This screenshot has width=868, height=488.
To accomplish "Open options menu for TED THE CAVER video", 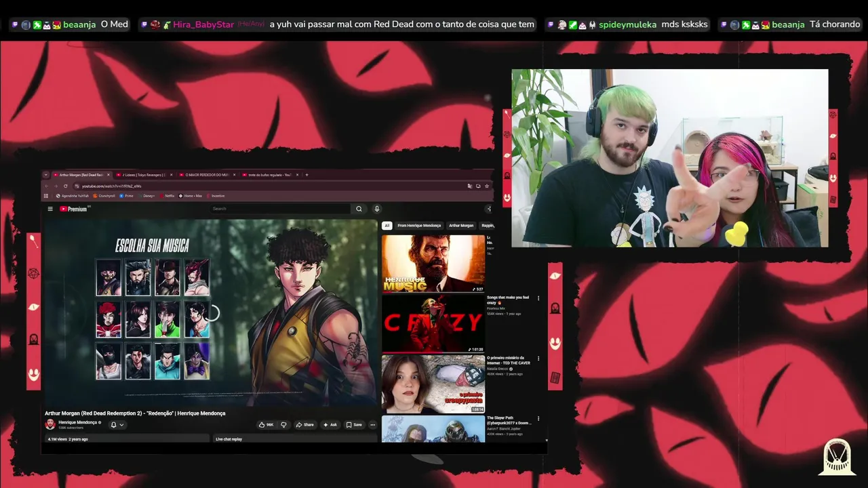I will pos(539,359).
